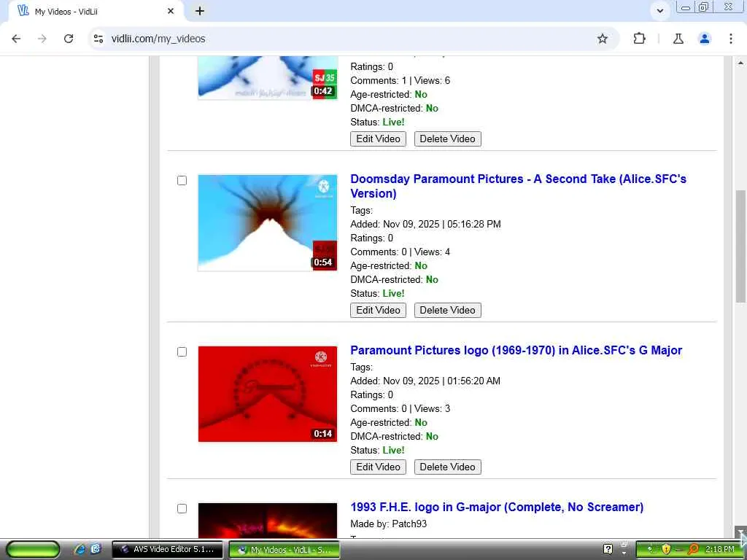The width and height of the screenshot is (747, 560).
Task: Switch to AVS Video Editor taskbar item
Action: (167, 550)
